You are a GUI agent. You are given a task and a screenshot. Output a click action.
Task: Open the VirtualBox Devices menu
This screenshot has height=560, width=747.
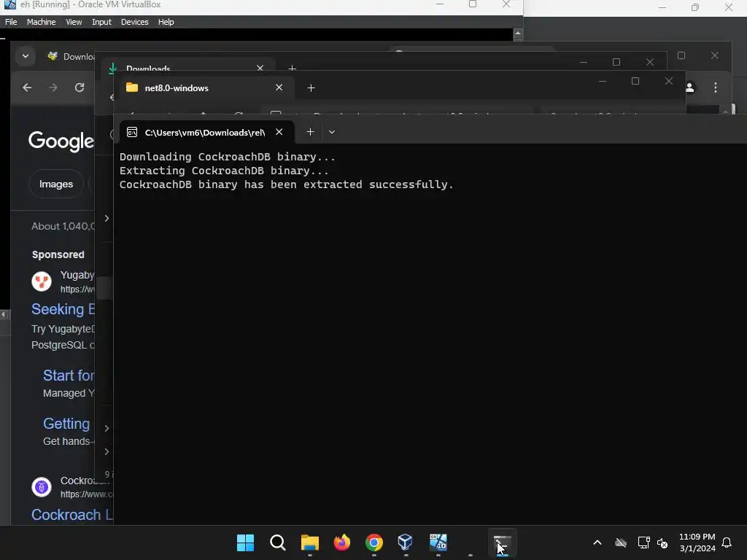134,22
